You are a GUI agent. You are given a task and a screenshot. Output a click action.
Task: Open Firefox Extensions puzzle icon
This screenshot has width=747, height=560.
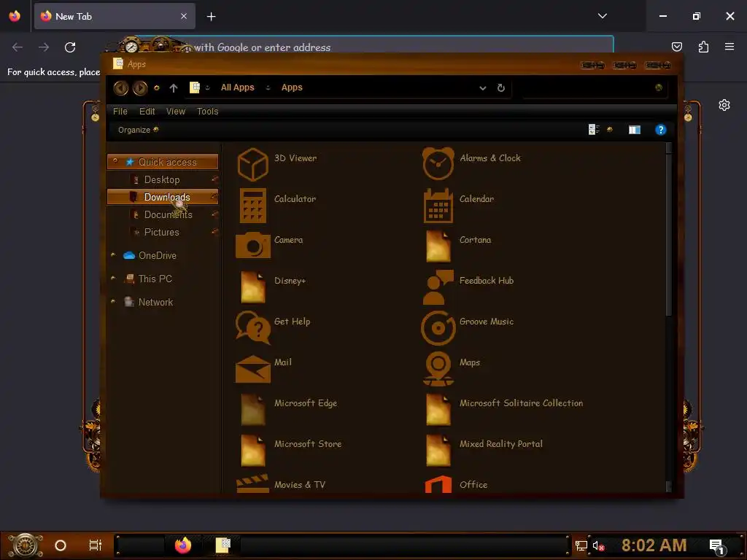tap(703, 47)
